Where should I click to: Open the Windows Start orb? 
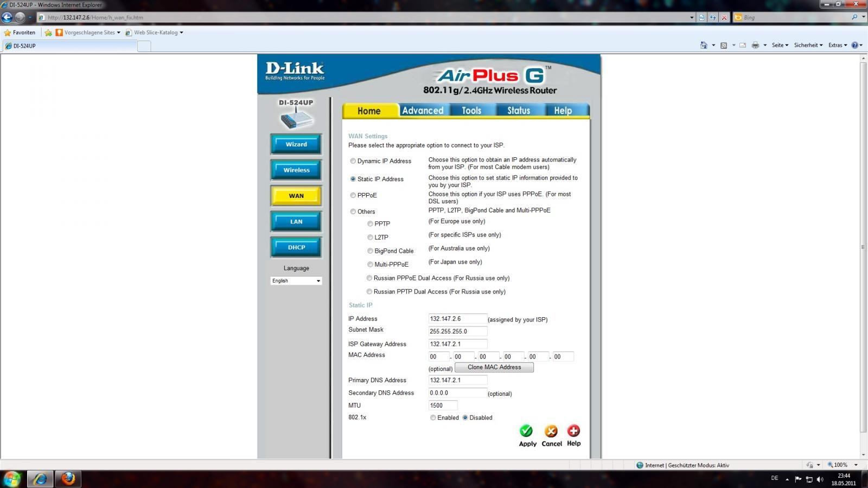click(12, 479)
